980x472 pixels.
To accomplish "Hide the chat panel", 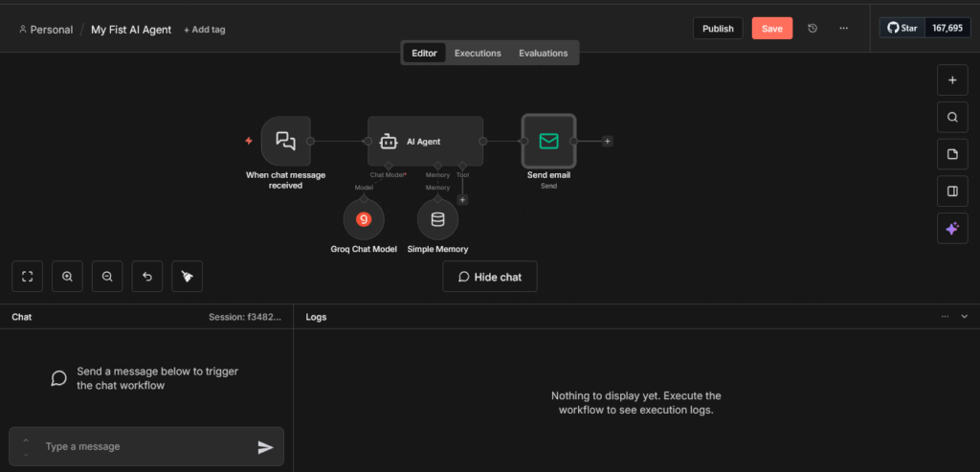I will (489, 277).
